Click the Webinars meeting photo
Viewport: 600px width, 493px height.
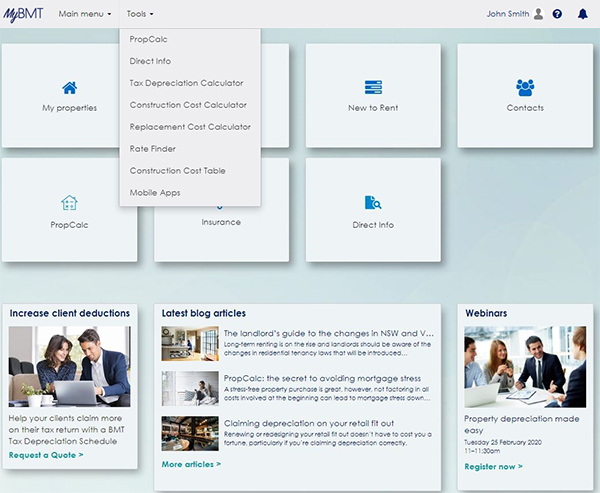[525, 367]
